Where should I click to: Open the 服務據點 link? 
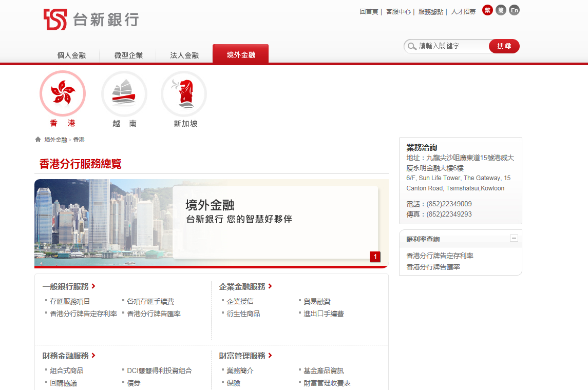click(x=431, y=12)
